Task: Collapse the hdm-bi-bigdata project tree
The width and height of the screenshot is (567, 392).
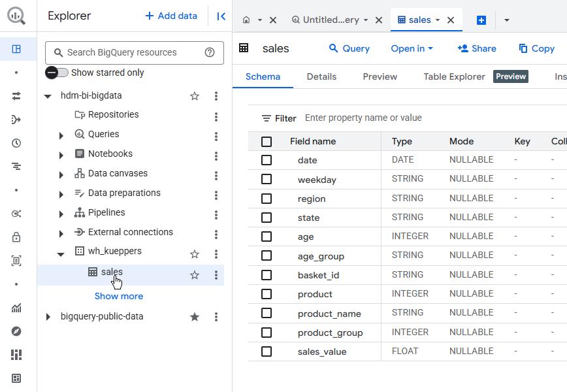Action: 48,96
